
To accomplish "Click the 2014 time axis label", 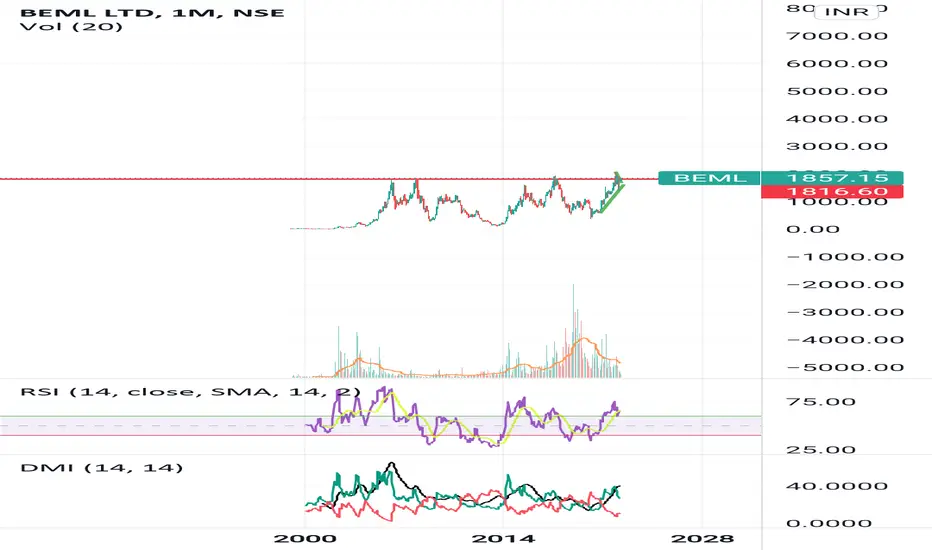I will [503, 539].
